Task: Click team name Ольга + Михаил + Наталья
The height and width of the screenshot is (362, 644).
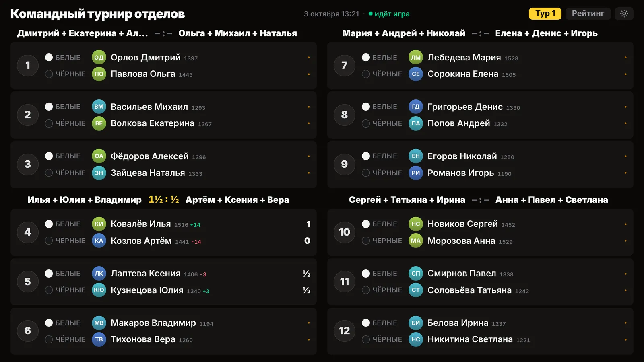Action: [237, 33]
